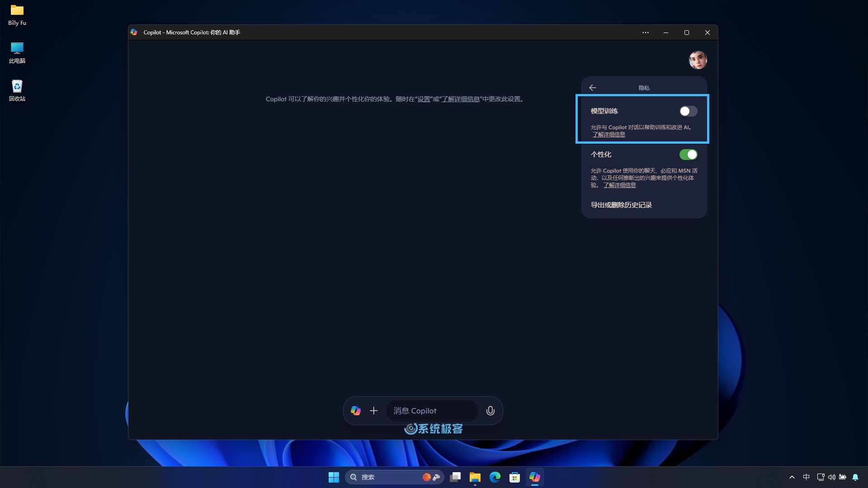
Task: Maximize the Copilot window
Action: tap(687, 33)
